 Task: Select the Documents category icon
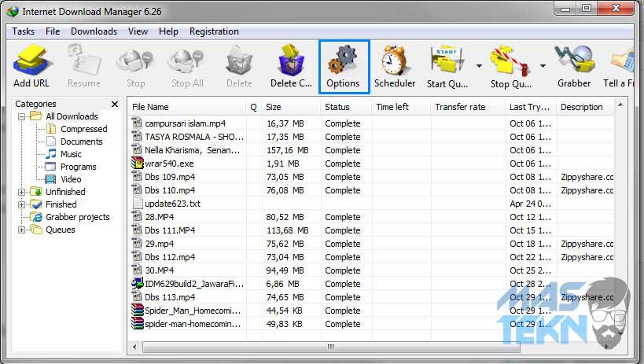click(51, 142)
